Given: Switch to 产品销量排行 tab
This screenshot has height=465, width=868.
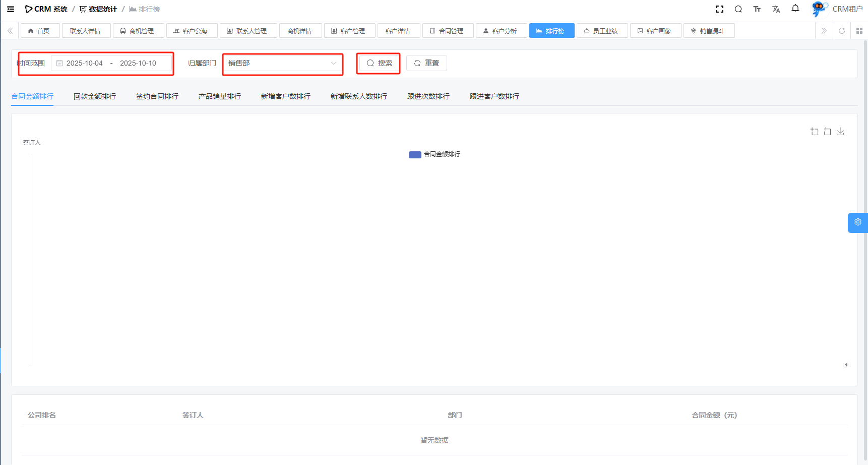Looking at the screenshot, I should 219,96.
